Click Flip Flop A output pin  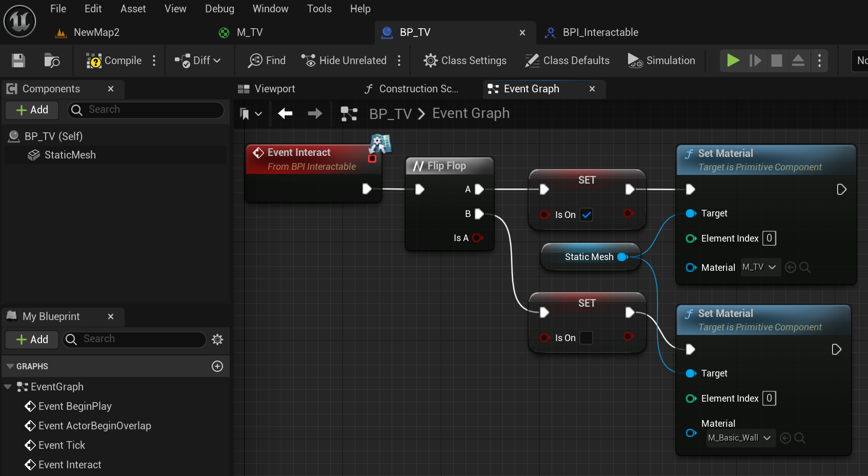pyautogui.click(x=479, y=189)
